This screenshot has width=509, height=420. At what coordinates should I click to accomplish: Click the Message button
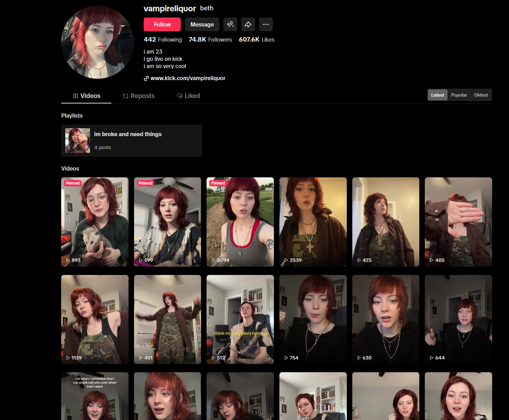pyautogui.click(x=202, y=24)
